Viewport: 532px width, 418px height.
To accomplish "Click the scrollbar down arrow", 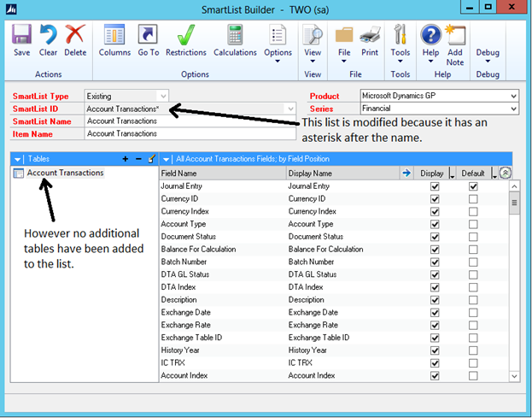I will coord(514,376).
